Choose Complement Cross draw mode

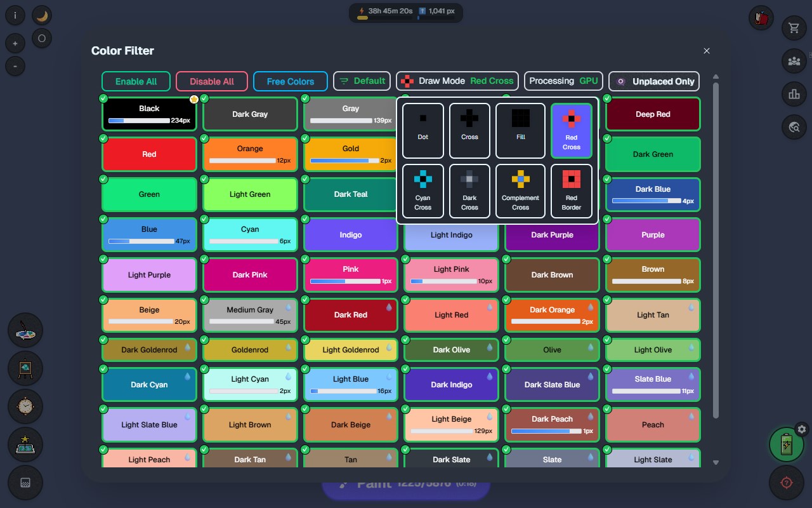[x=520, y=192]
